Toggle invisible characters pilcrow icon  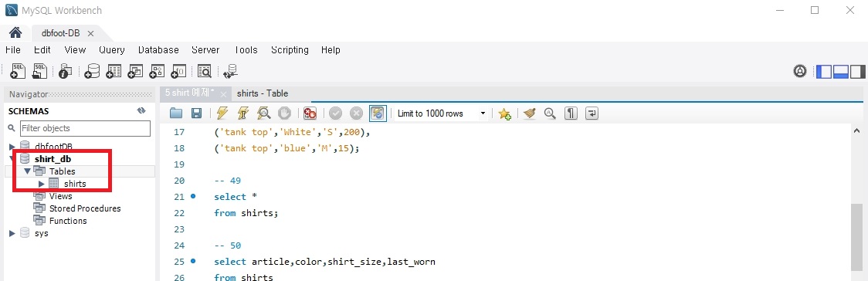click(x=571, y=113)
